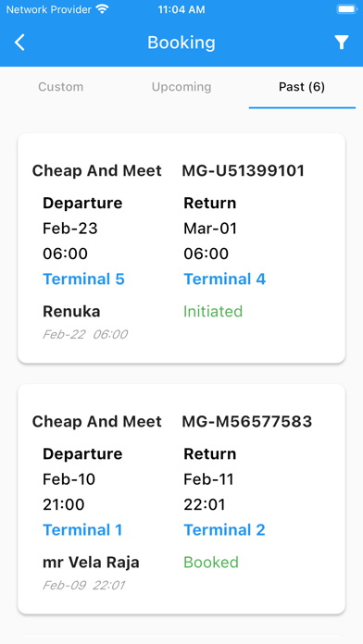Tap the 11:04 AM status bar clock
The height and width of the screenshot is (644, 363).
click(x=181, y=10)
